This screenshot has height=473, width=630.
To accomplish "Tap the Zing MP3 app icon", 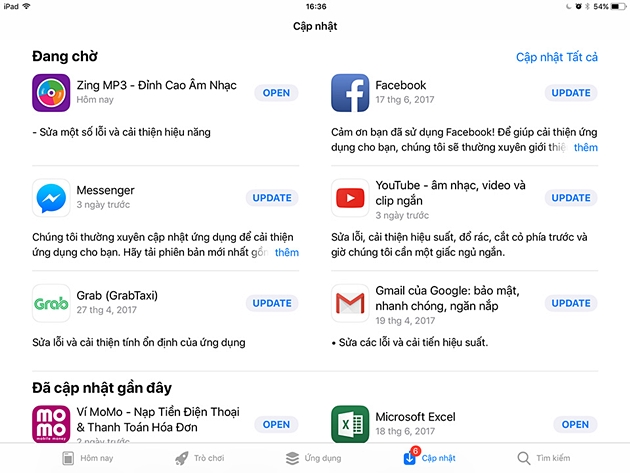I will 51,93.
